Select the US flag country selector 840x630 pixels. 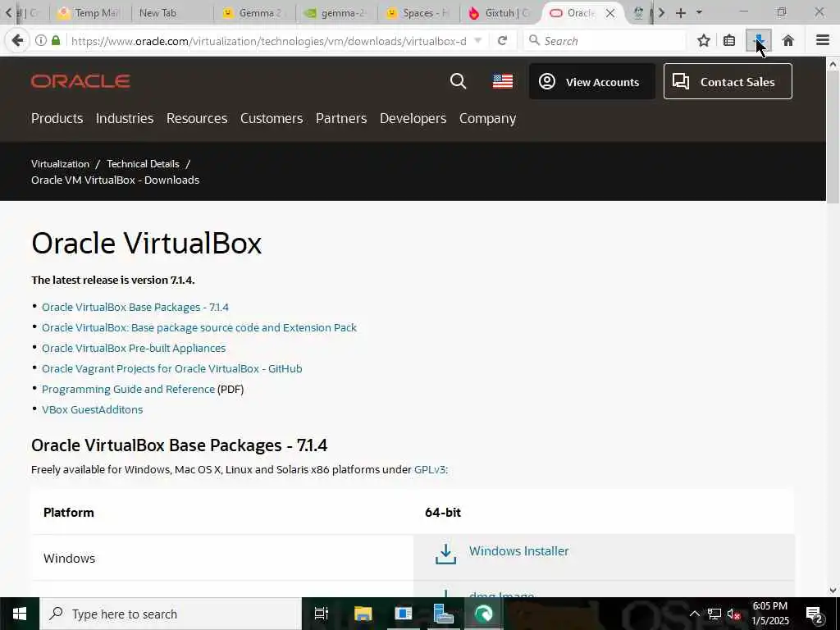[x=503, y=81]
